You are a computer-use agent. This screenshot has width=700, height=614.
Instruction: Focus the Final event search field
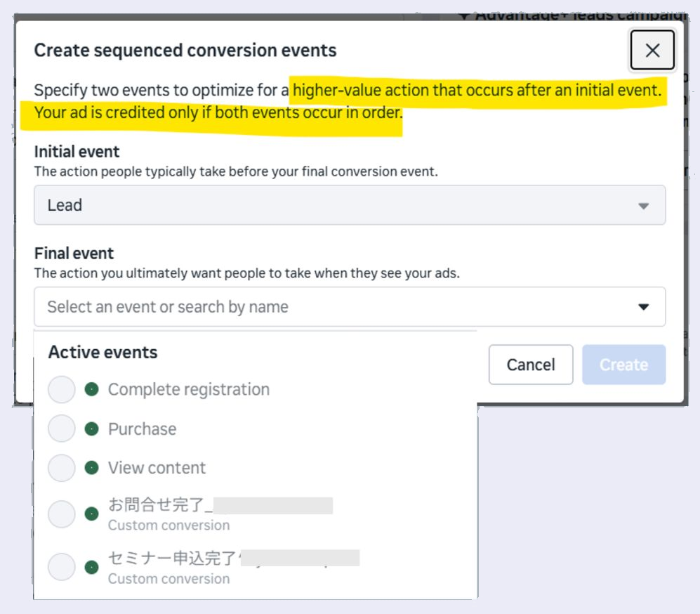coord(350,307)
